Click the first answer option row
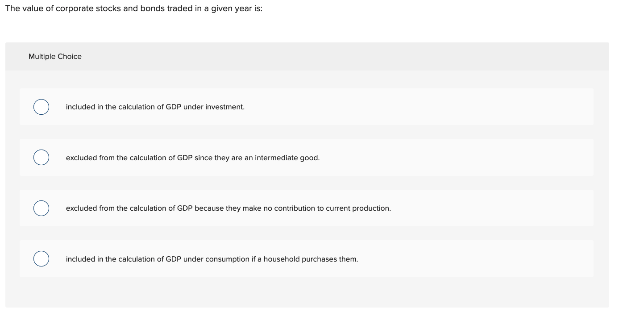The height and width of the screenshot is (333, 644). click(306, 107)
